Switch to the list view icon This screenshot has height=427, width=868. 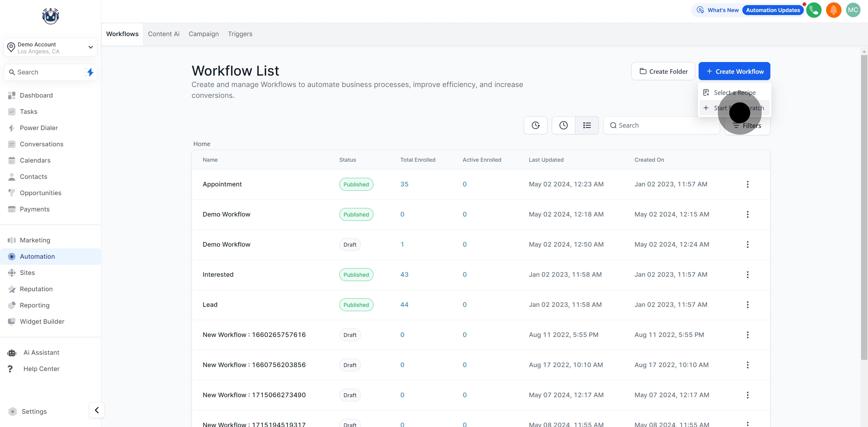(587, 125)
